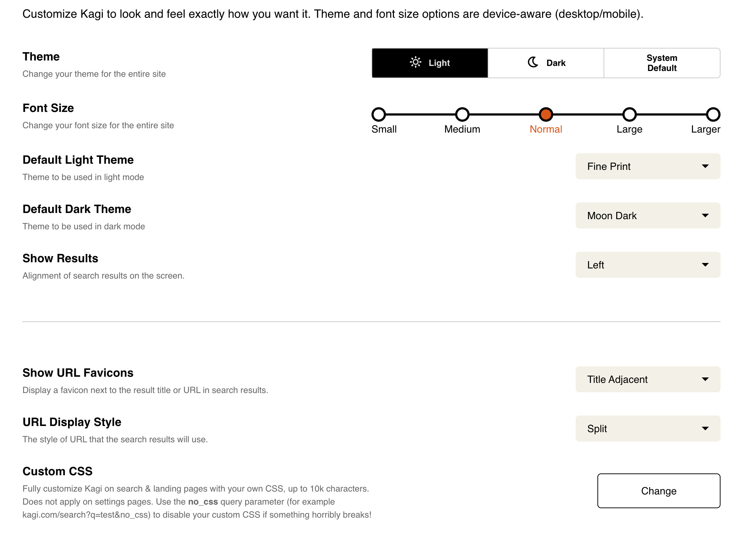Click the Title Adjacent dropdown arrow icon

tap(705, 379)
